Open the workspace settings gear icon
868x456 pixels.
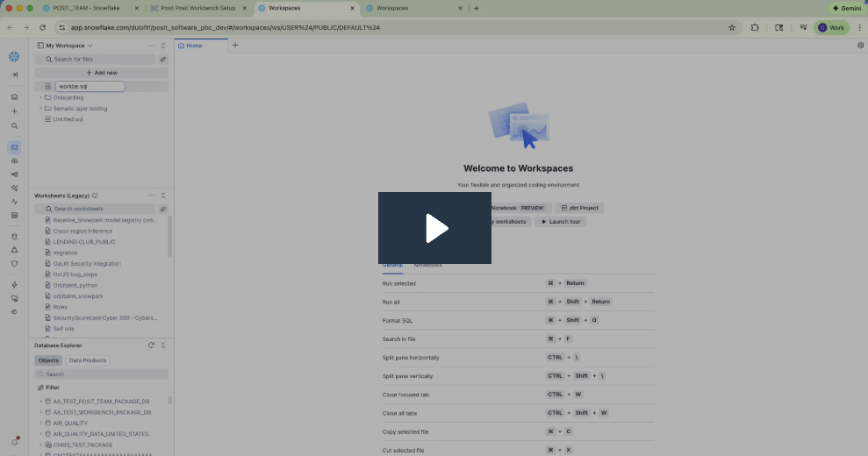coord(860,46)
